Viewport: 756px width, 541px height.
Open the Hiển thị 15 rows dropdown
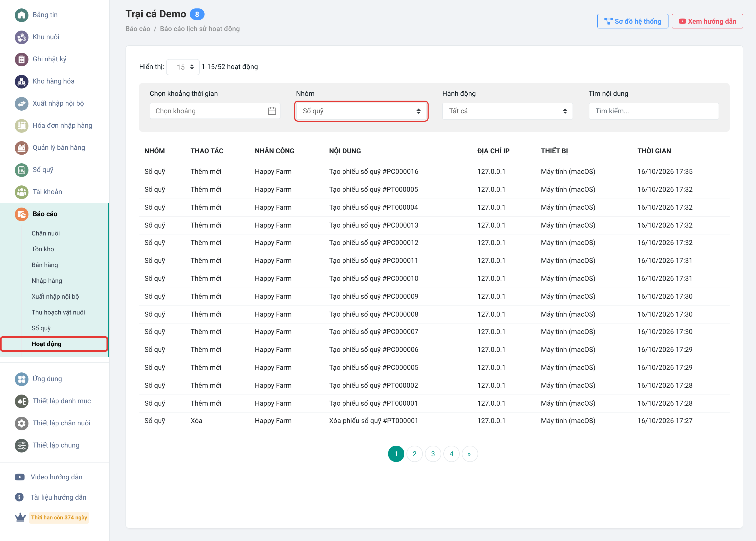coord(183,67)
